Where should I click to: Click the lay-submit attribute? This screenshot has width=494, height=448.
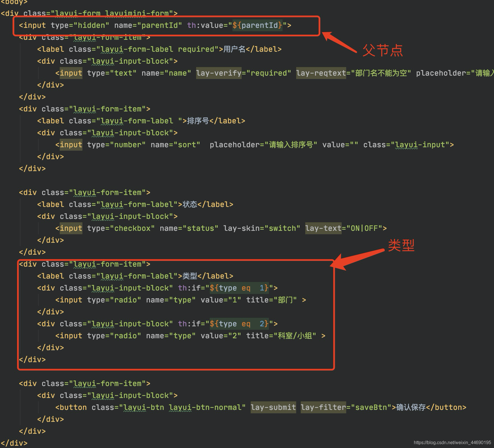tap(273, 407)
